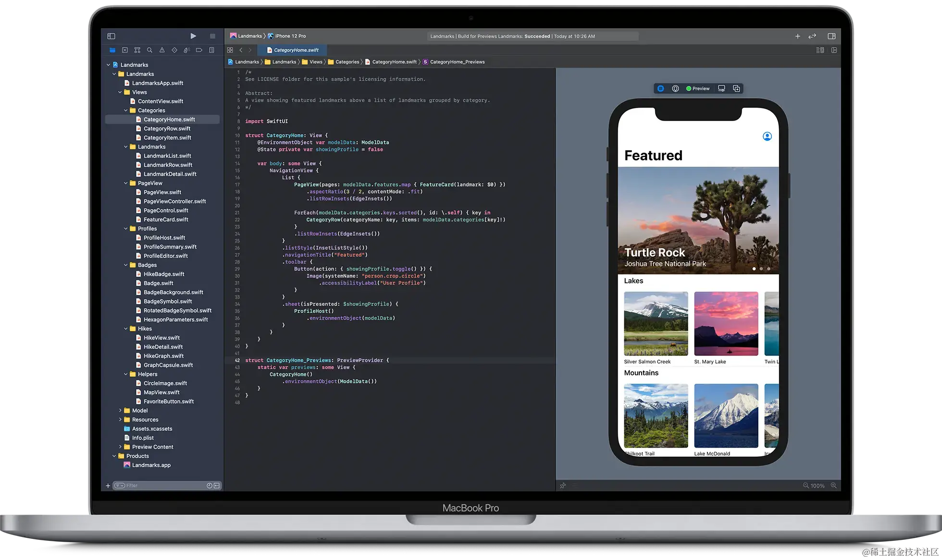Open the Source Control navigator icon
This screenshot has width=942, height=560.
pos(124,50)
